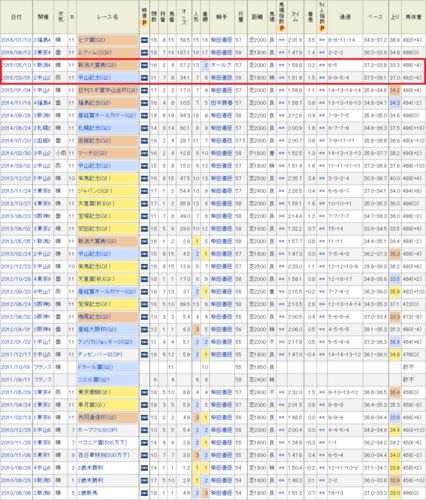
Task: Play race video for 2013/06/23 宝塚記念 row
Action: [144, 216]
